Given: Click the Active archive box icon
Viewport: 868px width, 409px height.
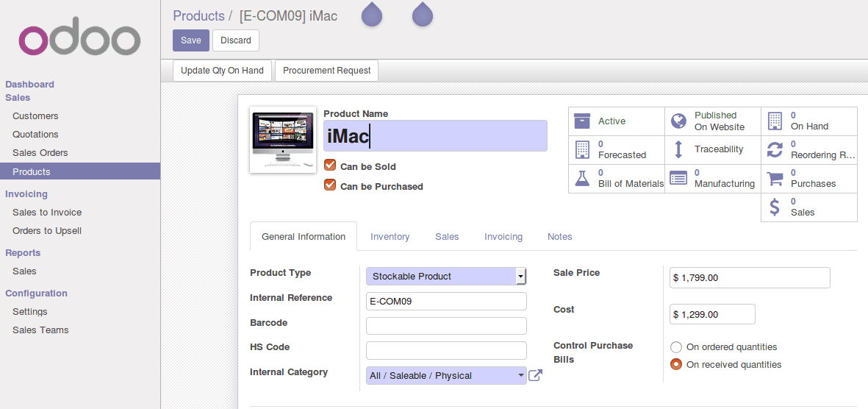Looking at the screenshot, I should point(582,121).
